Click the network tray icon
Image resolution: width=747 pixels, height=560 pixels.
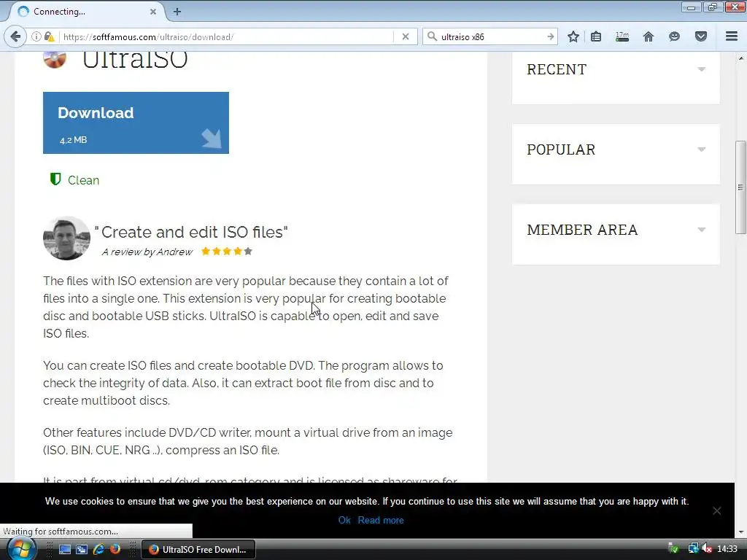pos(693,549)
